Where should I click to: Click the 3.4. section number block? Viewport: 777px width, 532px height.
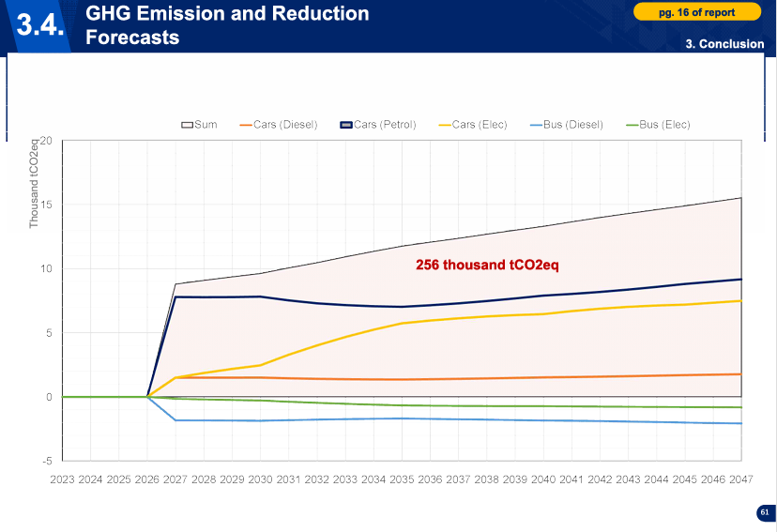pyautogui.click(x=40, y=26)
